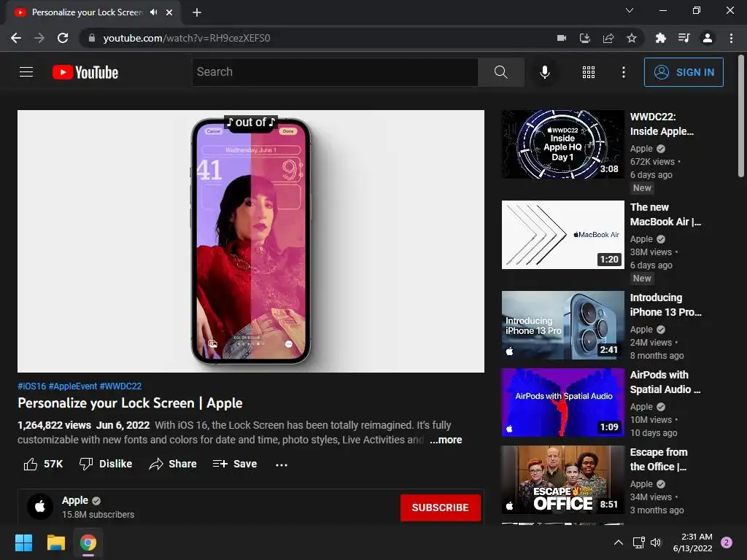Open the YouTube hamburger guide menu
This screenshot has width=747, height=560.
[26, 72]
